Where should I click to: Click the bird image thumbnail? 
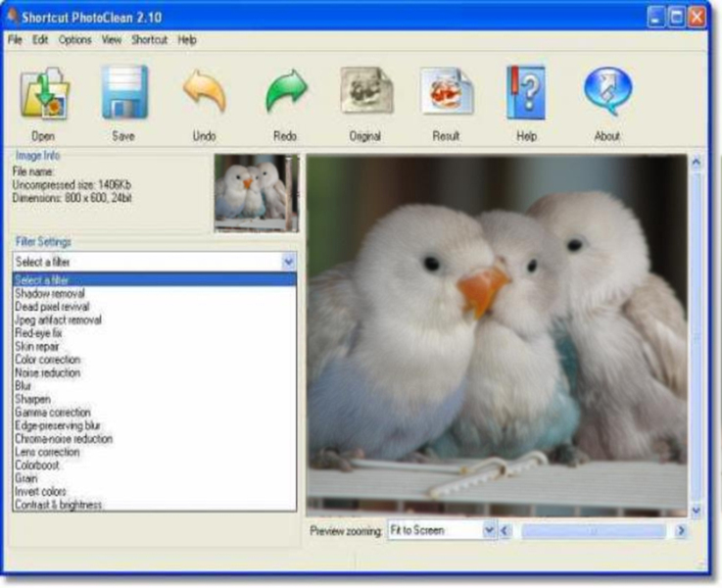(x=256, y=193)
